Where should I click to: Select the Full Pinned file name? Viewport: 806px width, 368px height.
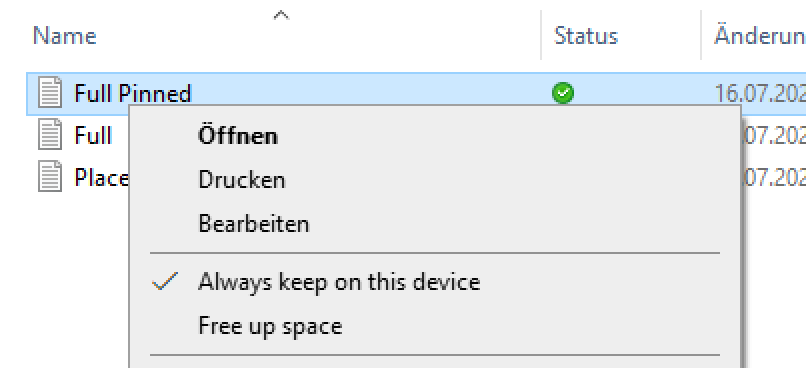tap(133, 94)
